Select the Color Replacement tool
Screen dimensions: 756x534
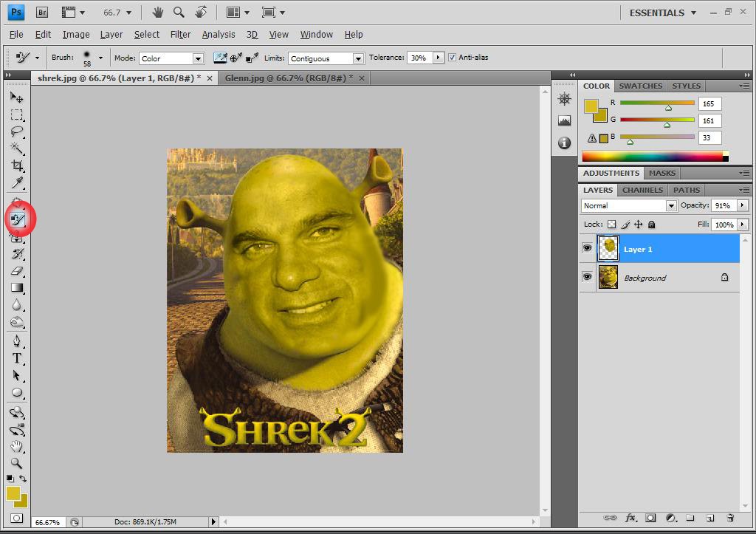[x=18, y=220]
